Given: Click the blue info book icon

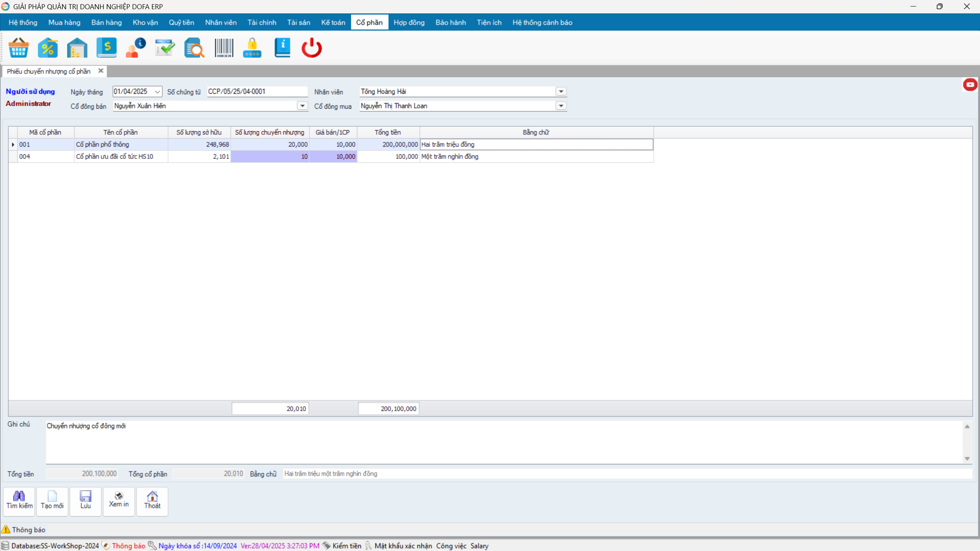Looking at the screenshot, I should [282, 48].
